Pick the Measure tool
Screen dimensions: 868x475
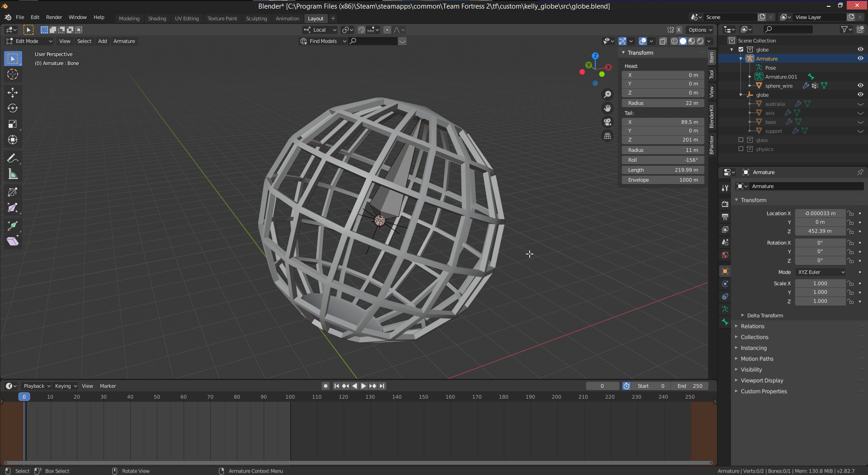pyautogui.click(x=13, y=174)
